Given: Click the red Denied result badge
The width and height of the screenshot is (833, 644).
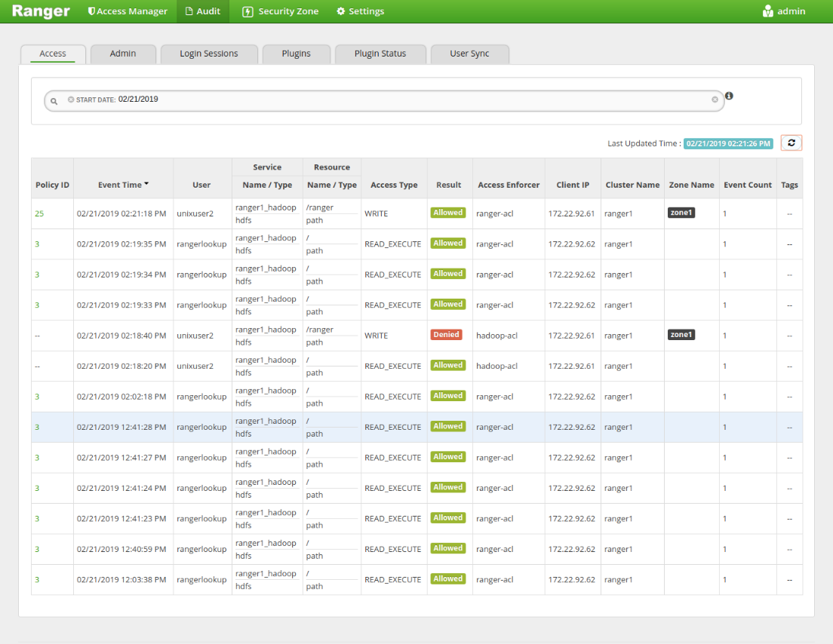Looking at the screenshot, I should point(446,335).
